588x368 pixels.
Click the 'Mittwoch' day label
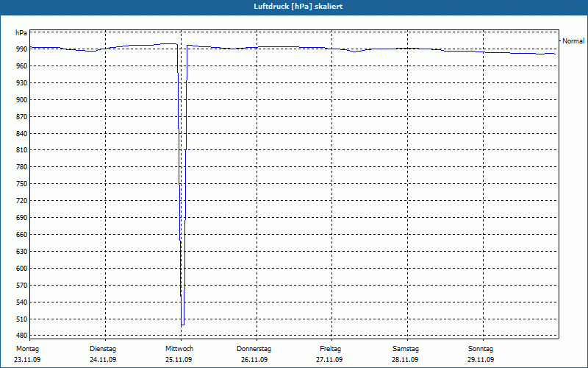coord(179,349)
